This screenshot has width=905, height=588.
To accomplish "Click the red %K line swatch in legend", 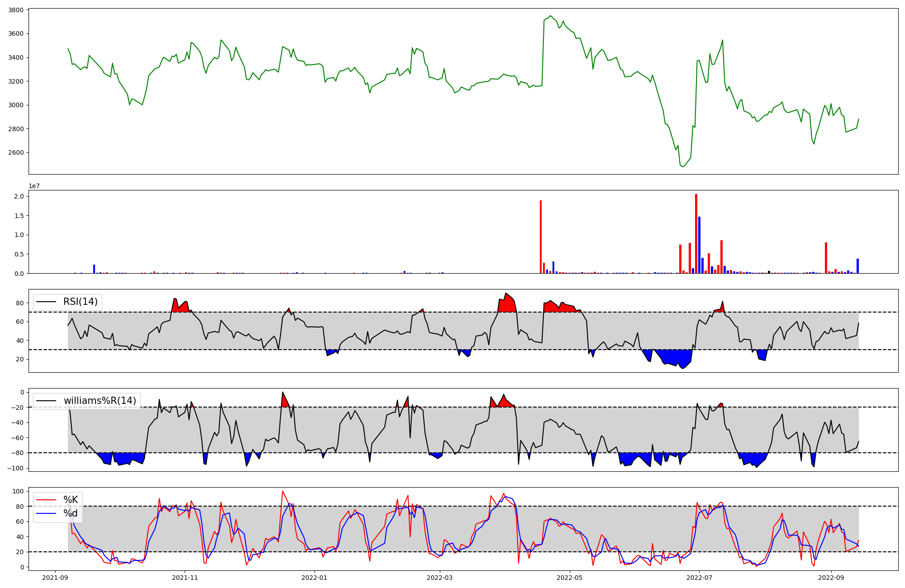I will (46, 500).
